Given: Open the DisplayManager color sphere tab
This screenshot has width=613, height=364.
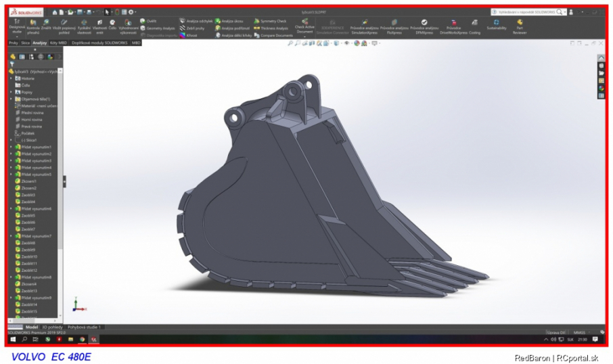Looking at the screenshot, I should 50,57.
